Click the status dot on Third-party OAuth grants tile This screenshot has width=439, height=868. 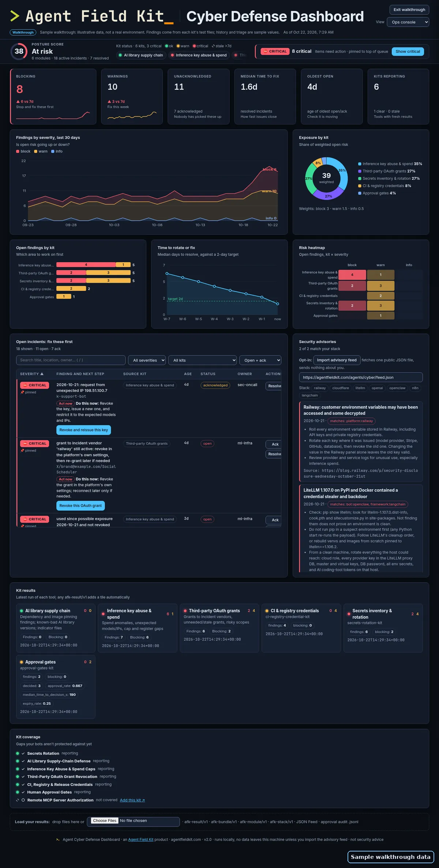click(185, 611)
